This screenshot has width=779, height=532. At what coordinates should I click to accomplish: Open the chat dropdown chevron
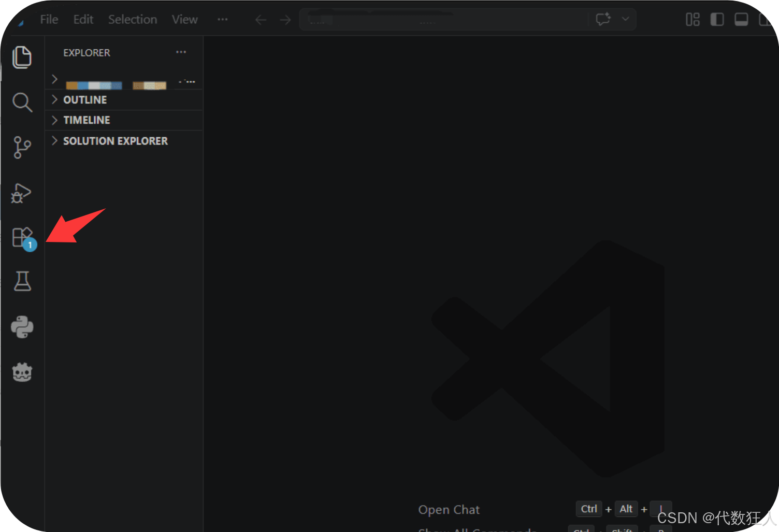(626, 19)
